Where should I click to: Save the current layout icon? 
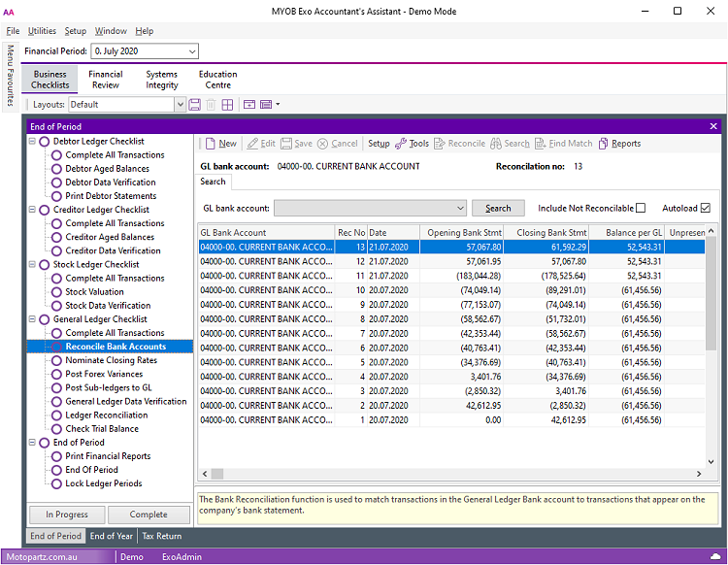[194, 105]
